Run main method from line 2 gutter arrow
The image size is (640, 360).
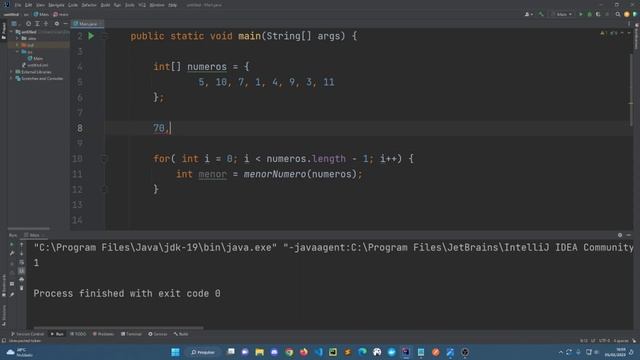[91, 36]
